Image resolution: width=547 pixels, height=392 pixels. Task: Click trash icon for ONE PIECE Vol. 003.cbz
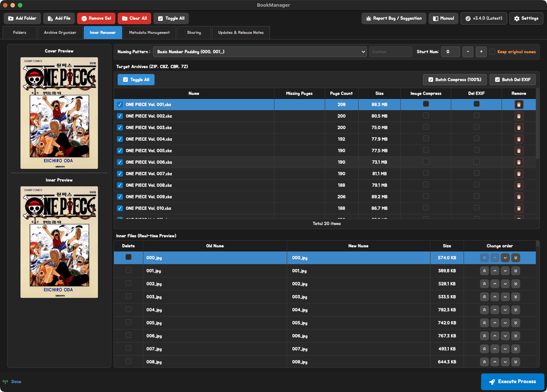click(x=519, y=128)
